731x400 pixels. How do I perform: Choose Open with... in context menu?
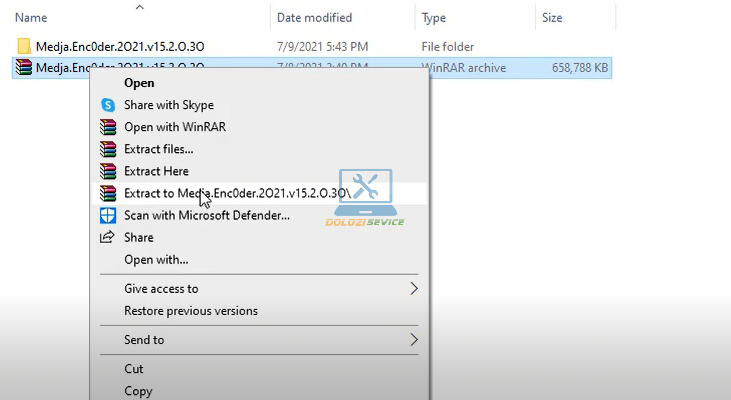tap(156, 259)
